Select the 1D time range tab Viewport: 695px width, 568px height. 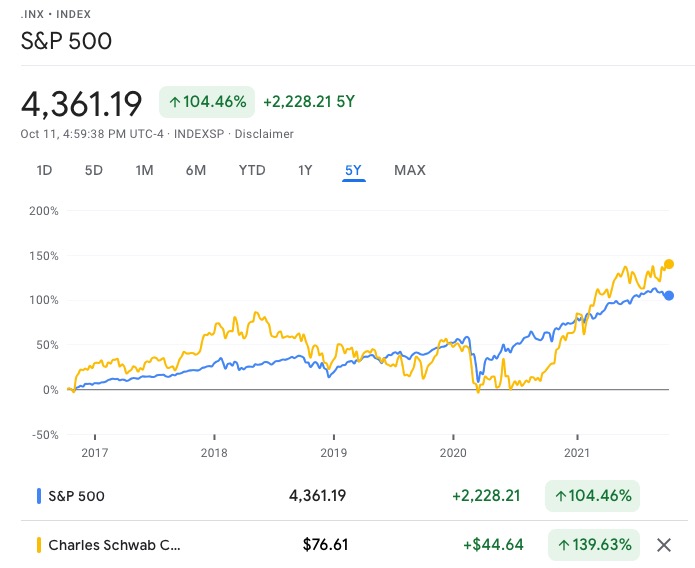tap(44, 170)
